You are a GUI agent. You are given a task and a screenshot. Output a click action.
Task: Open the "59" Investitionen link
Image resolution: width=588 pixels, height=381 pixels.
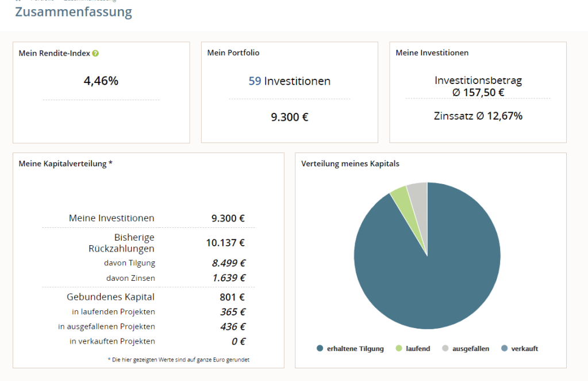coord(255,81)
